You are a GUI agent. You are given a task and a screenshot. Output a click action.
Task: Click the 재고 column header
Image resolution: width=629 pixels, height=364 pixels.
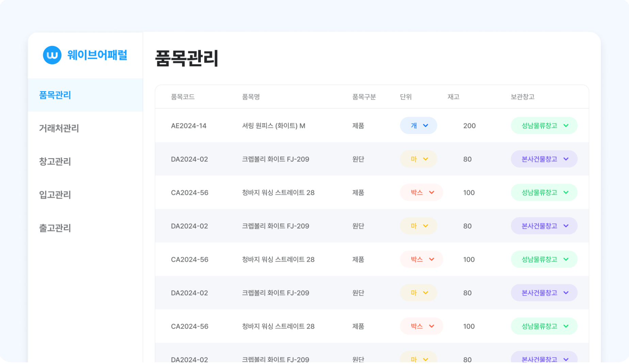[x=453, y=97]
